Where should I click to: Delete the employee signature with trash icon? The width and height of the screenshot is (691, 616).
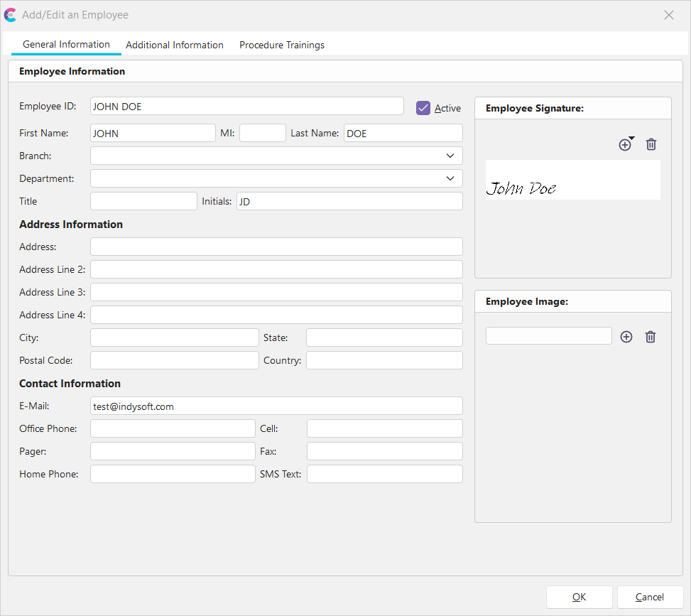point(651,145)
